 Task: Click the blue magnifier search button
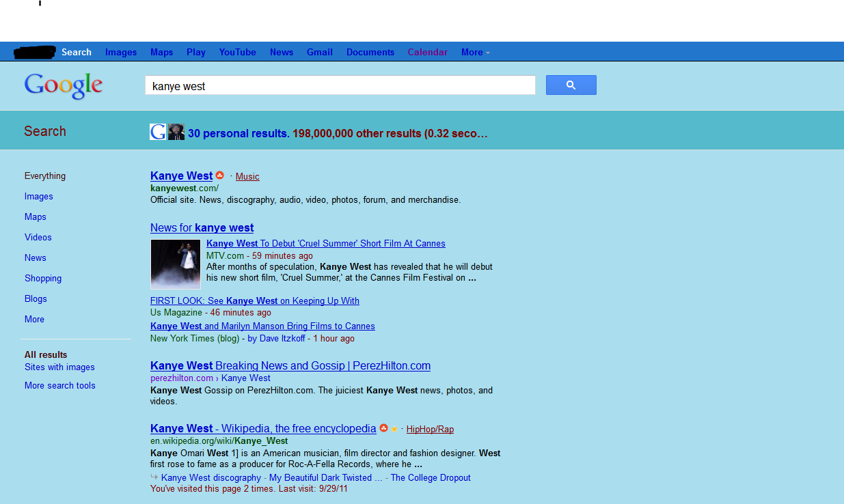pos(571,85)
